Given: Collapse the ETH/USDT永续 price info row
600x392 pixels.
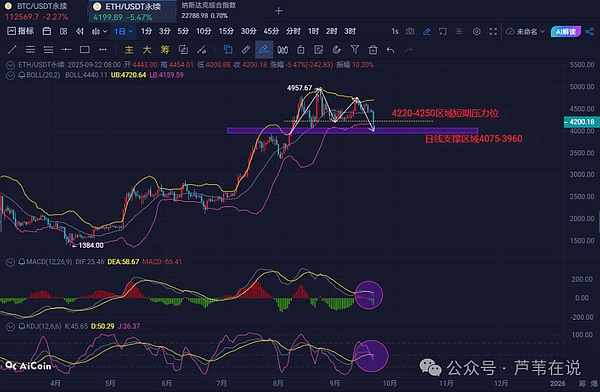Looking at the screenshot, I should tap(10, 65).
